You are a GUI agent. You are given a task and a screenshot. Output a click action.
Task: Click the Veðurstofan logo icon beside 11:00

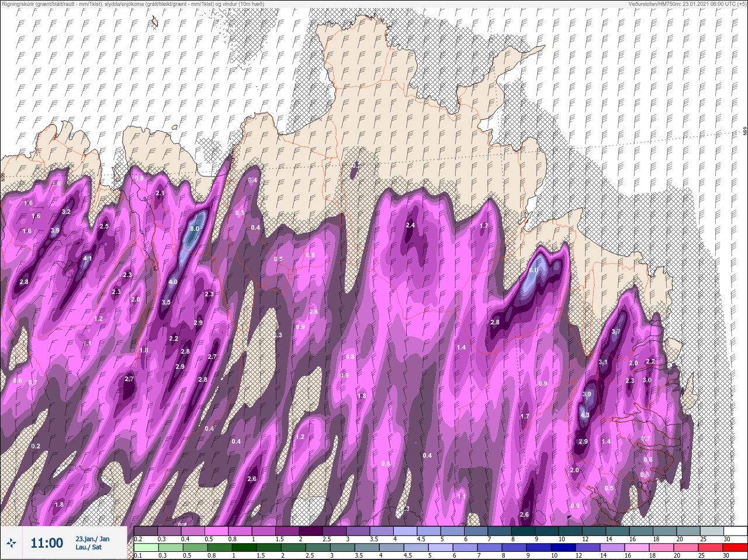point(11,543)
